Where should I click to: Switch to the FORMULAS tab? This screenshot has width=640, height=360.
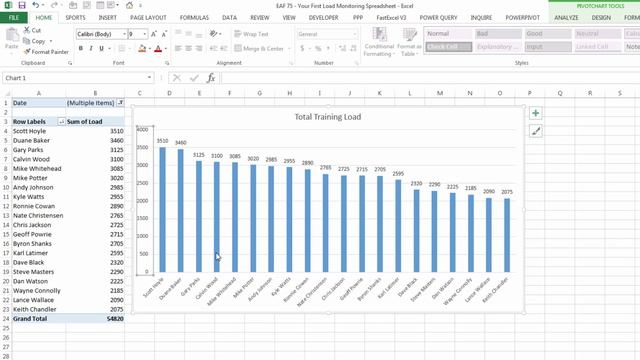pyautogui.click(x=194, y=18)
